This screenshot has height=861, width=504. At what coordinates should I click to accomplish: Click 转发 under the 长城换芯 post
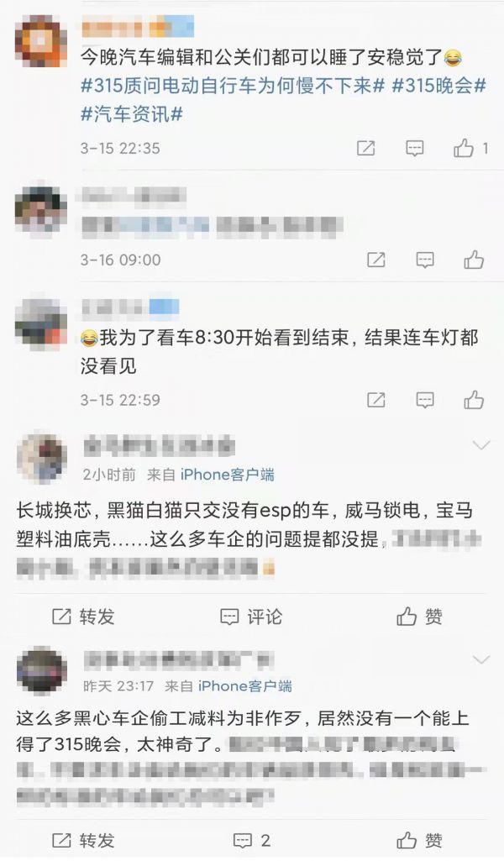click(x=83, y=617)
